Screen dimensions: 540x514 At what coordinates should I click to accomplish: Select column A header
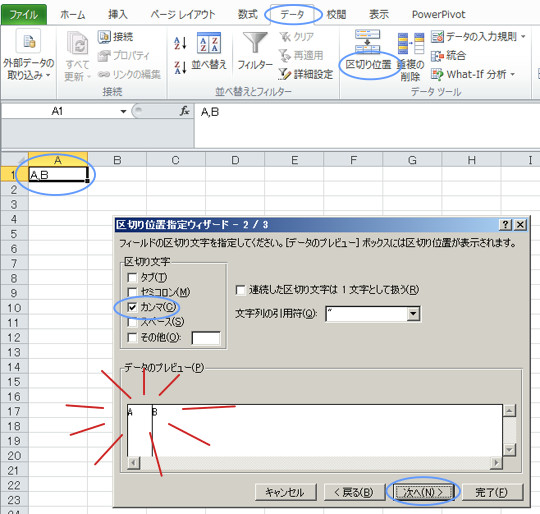coord(58,160)
